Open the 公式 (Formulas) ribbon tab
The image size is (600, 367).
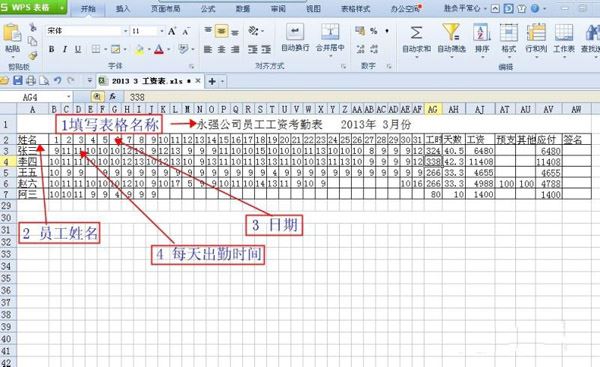[208, 8]
